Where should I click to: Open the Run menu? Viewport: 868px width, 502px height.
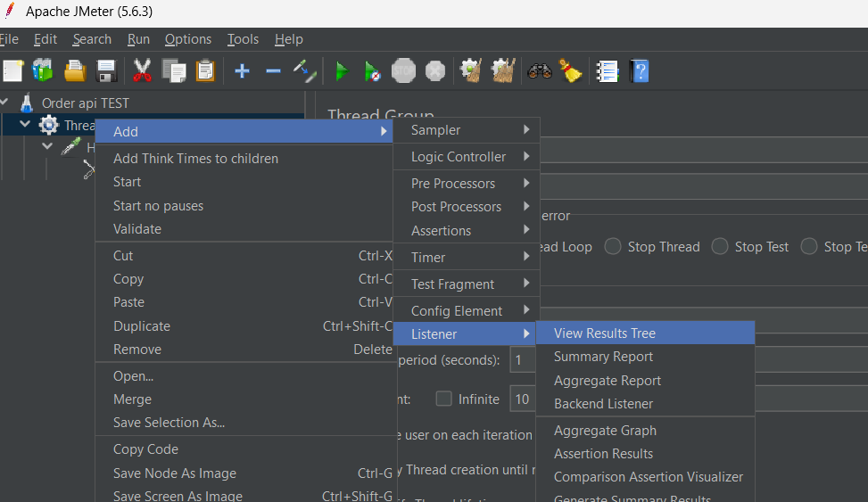(138, 39)
